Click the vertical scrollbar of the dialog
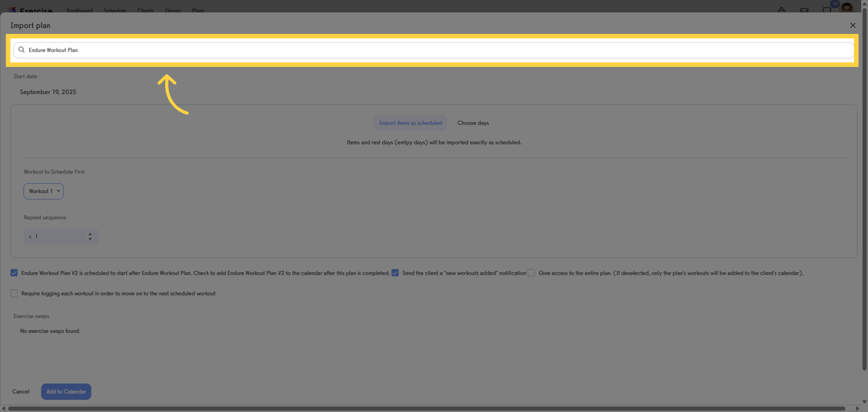Viewport: 868px width, 412px height. [864, 191]
